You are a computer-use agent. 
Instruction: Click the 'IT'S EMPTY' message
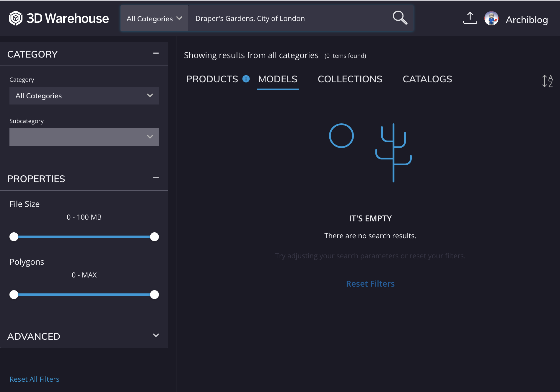(x=370, y=218)
